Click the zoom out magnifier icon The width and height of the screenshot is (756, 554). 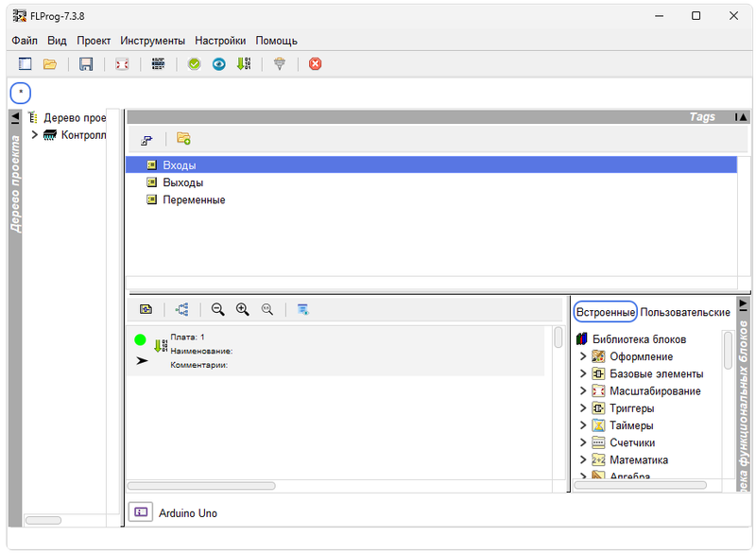coord(218,309)
